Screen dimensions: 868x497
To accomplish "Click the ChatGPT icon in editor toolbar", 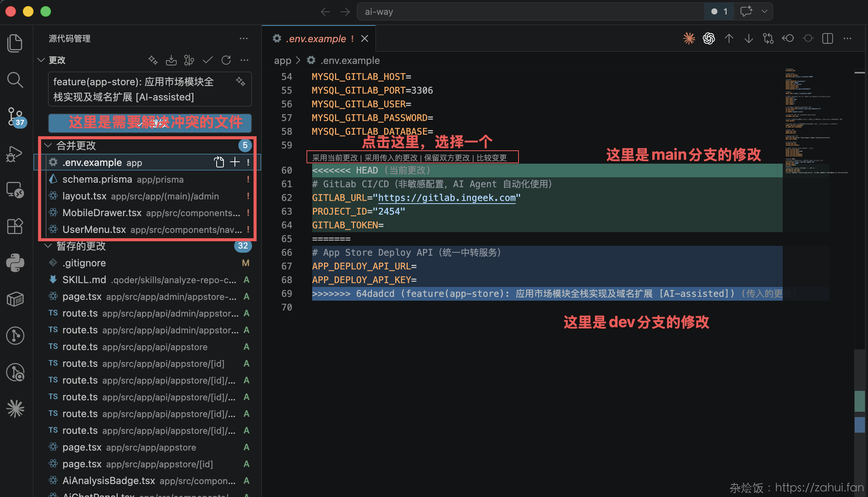I will (x=709, y=38).
